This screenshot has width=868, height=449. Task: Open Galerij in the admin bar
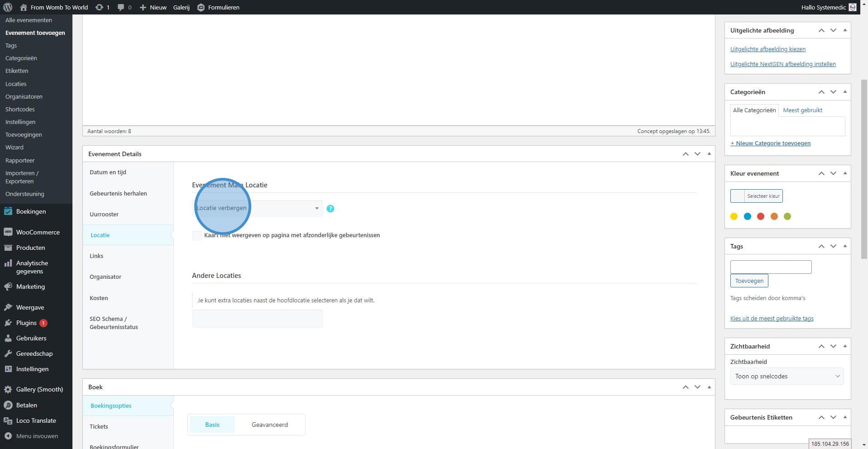pyautogui.click(x=181, y=7)
